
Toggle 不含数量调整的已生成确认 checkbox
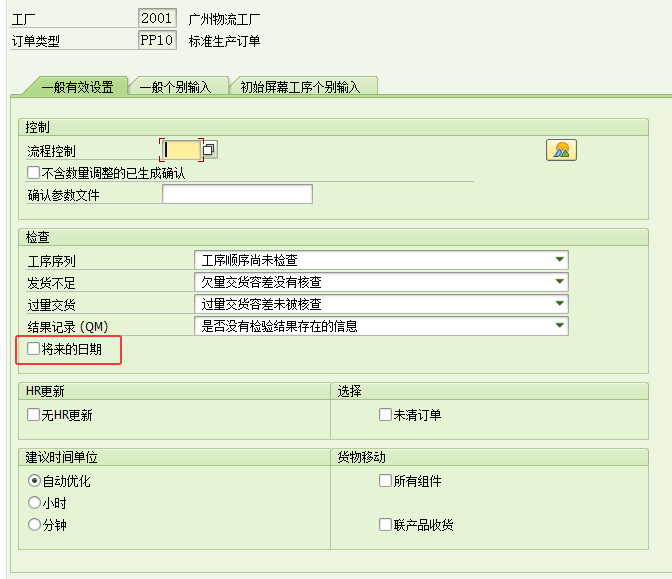tap(34, 173)
